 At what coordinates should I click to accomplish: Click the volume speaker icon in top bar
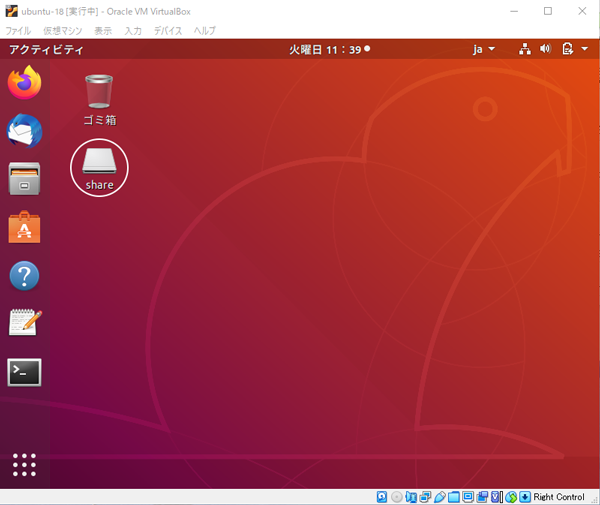(545, 49)
